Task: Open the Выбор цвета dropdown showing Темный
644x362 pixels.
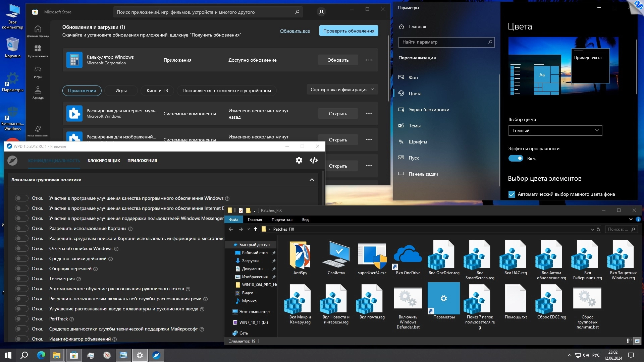Action: [555, 130]
